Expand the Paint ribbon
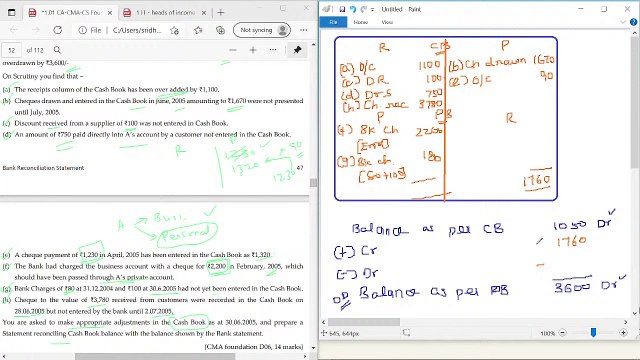The height and width of the screenshot is (360, 640). pyautogui.click(x=623, y=22)
